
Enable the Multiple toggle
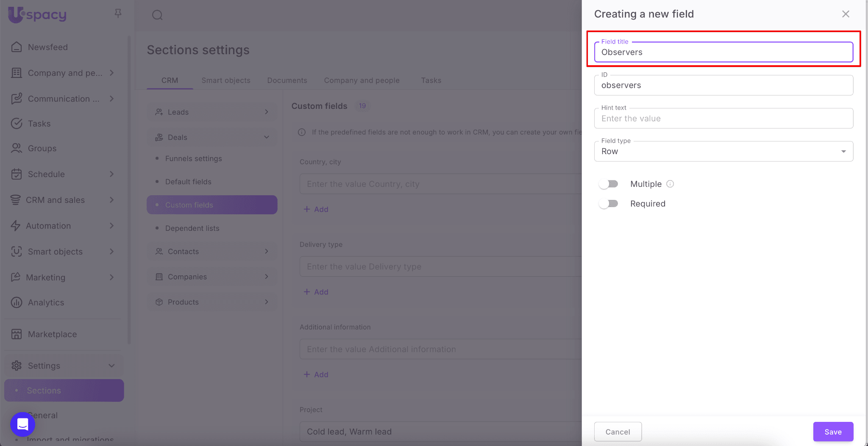(x=609, y=184)
